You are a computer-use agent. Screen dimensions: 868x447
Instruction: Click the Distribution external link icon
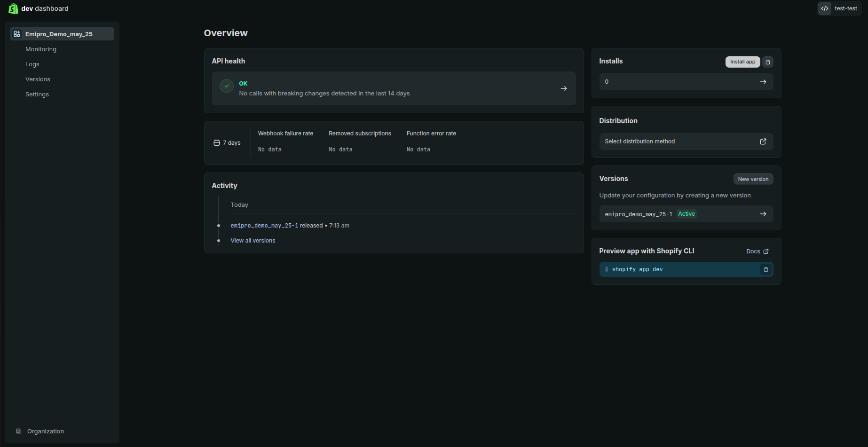763,141
